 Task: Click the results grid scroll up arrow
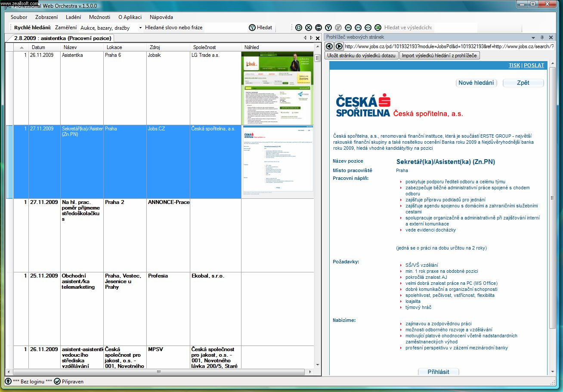[318, 47]
